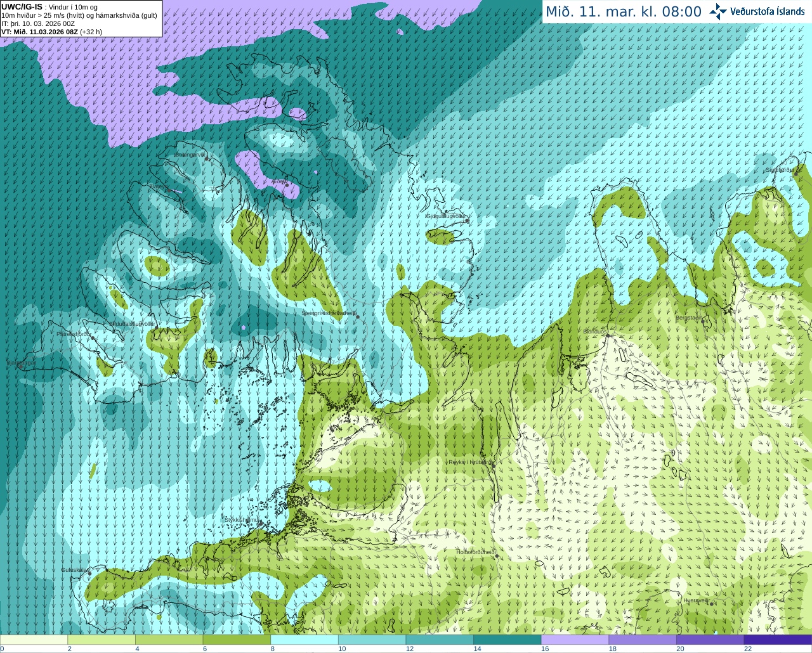Click the Holtavörðuheiði station label

476,552
